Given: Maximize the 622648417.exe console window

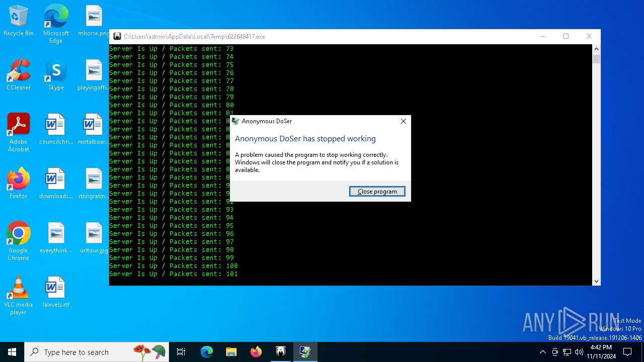Looking at the screenshot, I should click(x=566, y=36).
